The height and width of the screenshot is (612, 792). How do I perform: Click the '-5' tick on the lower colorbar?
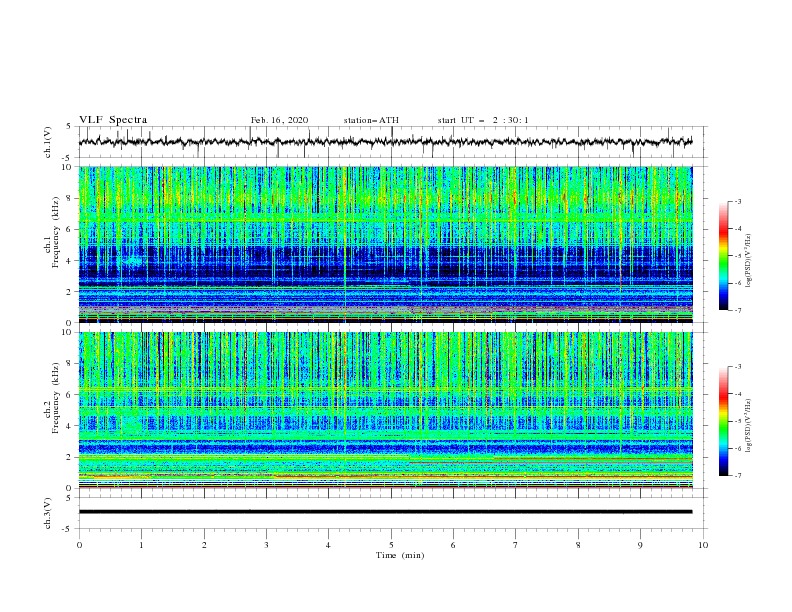(737, 421)
